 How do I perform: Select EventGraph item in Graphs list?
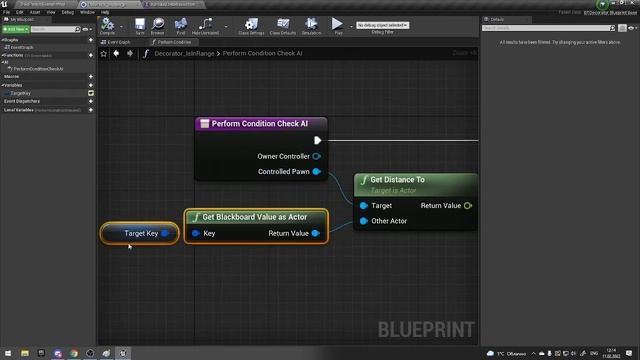coord(21,47)
